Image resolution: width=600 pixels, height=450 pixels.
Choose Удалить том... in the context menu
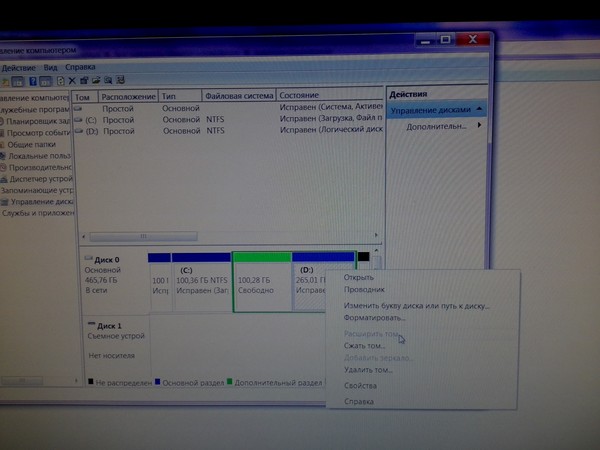click(368, 370)
